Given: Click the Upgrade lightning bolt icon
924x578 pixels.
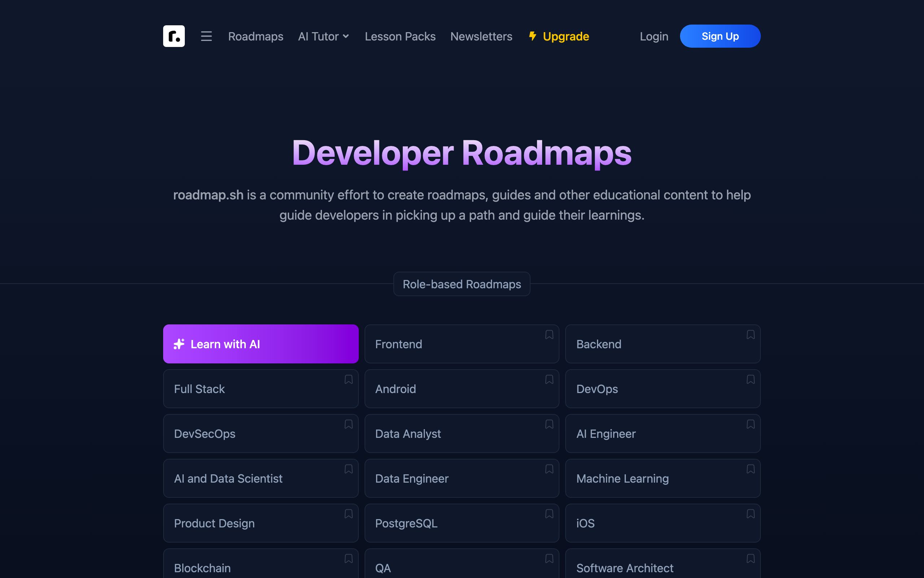Looking at the screenshot, I should [x=533, y=36].
